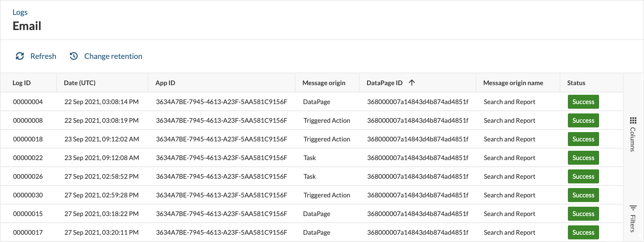Click date 27 Sep 2021, 02:59:28 PM
The width and height of the screenshot is (644, 242).
(x=101, y=195)
